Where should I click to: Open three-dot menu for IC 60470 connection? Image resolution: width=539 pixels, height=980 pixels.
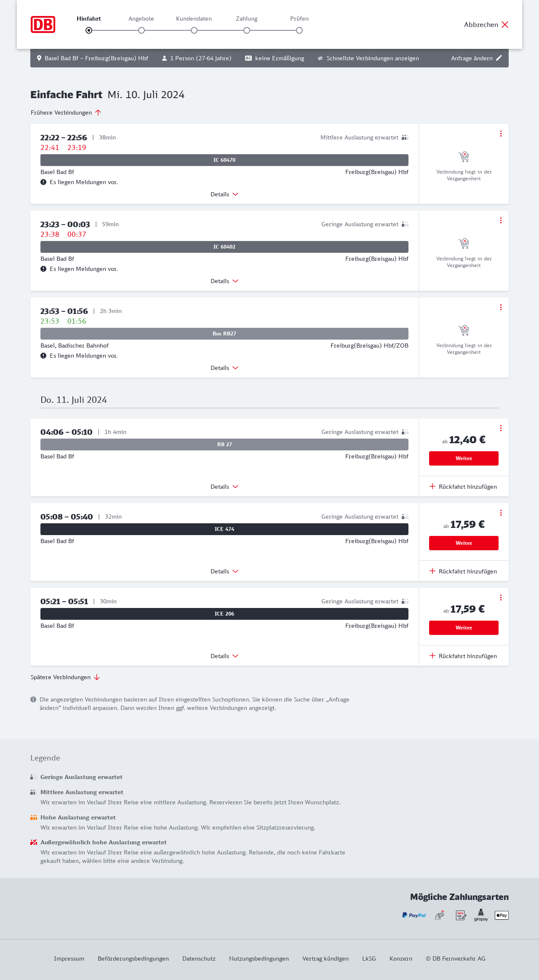501,134
